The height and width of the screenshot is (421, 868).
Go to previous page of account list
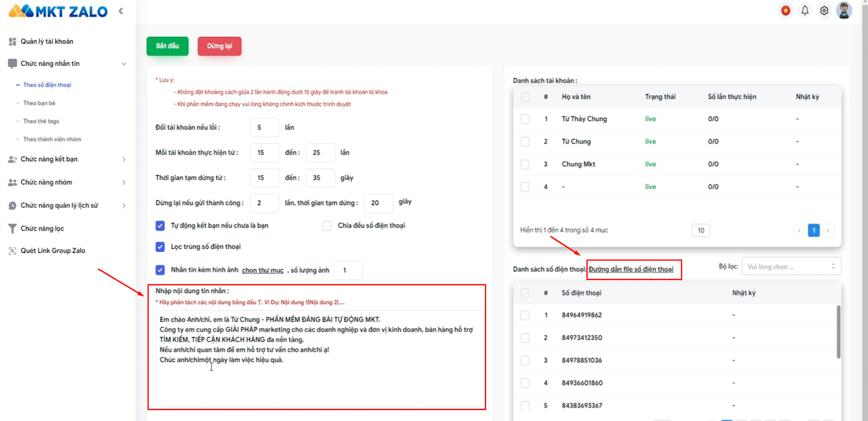pos(799,231)
